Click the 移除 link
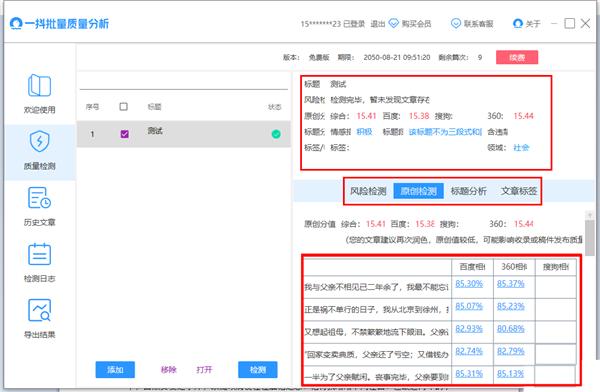The width and height of the screenshot is (600, 392). coord(168,369)
